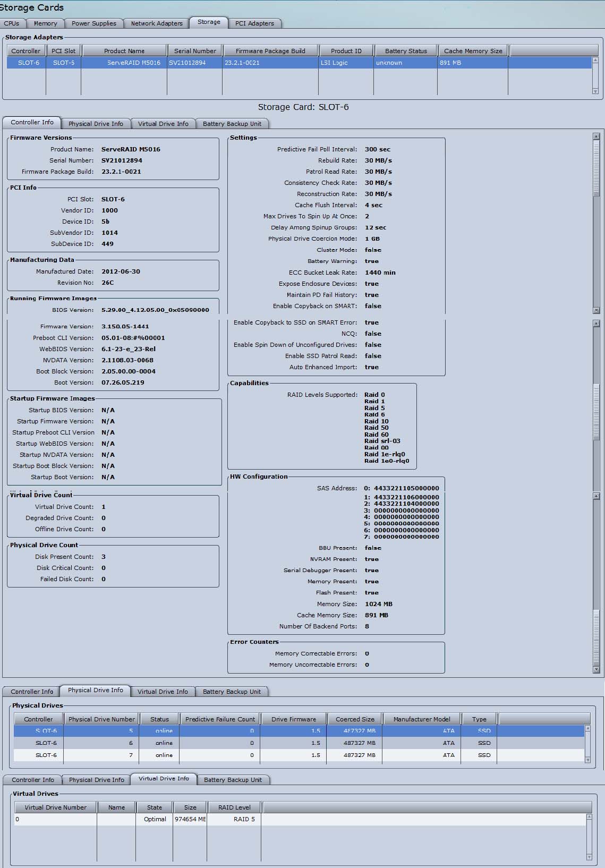Screen dimensions: 605x868
Task: Click Number Of Backend Ports value 8
Action: click(x=367, y=626)
